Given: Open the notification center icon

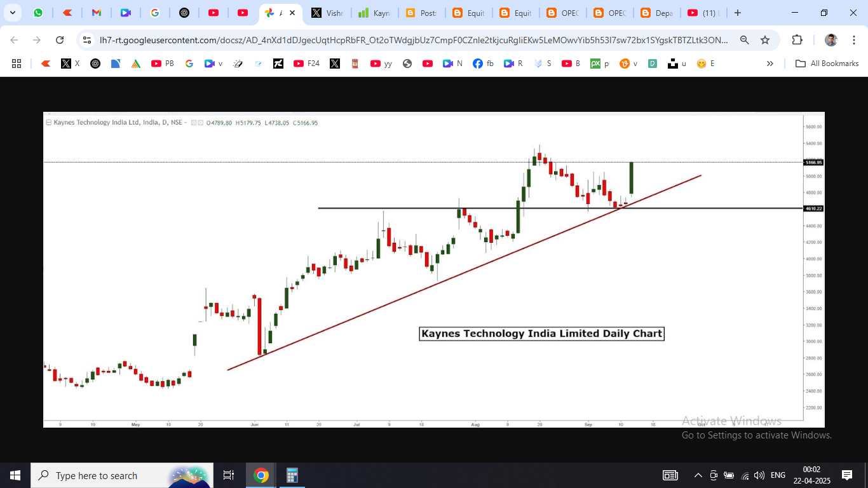Looking at the screenshot, I should (x=847, y=475).
